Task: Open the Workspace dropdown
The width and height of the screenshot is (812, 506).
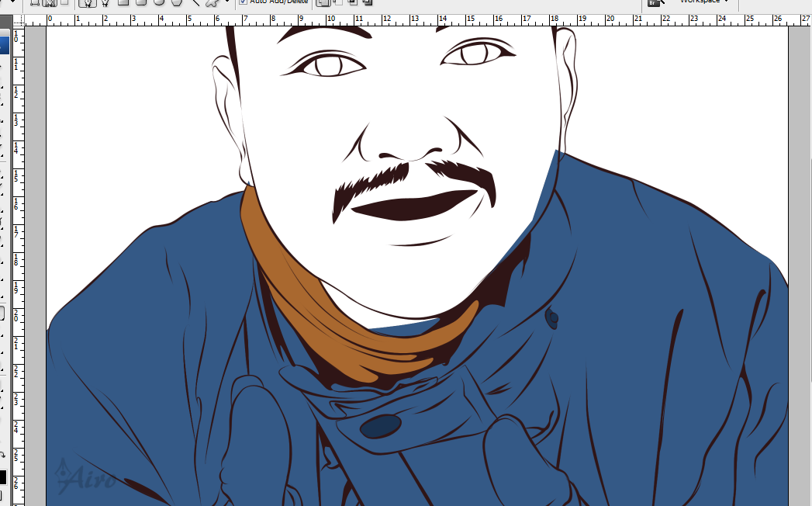Action: pos(703,2)
